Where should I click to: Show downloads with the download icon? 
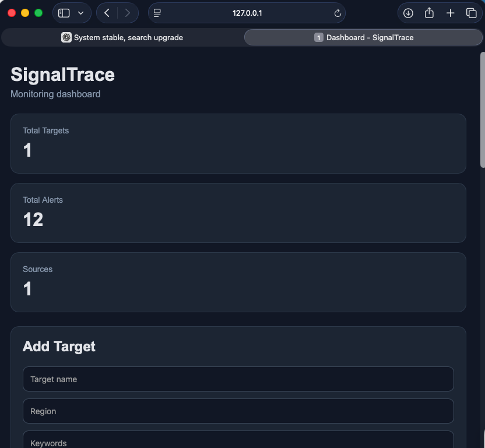coord(408,13)
